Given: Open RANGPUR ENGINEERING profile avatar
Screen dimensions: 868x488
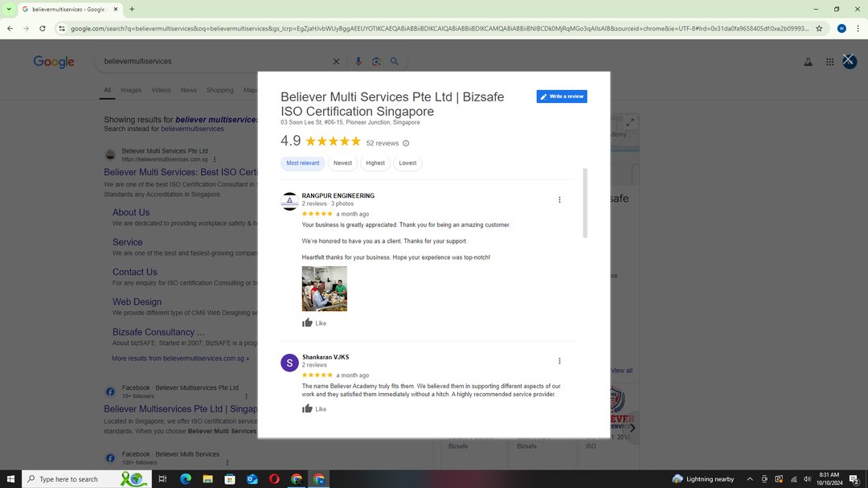Looking at the screenshot, I should pyautogui.click(x=289, y=201).
